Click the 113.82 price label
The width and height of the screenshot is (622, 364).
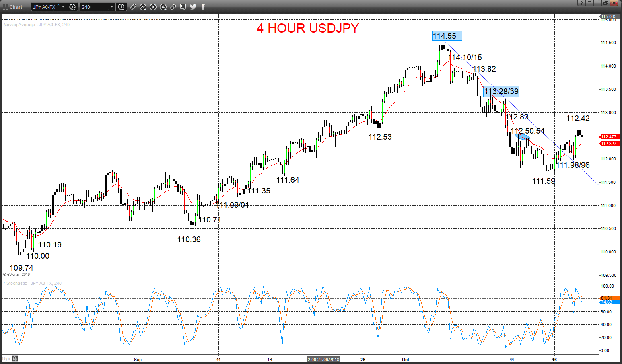(x=484, y=69)
